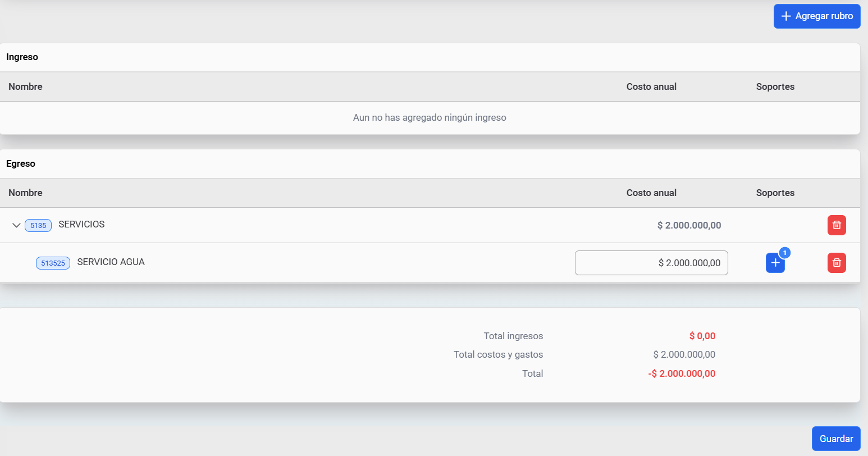Collapse the SERVICIOS group chevron
This screenshot has height=456, width=868.
(16, 225)
